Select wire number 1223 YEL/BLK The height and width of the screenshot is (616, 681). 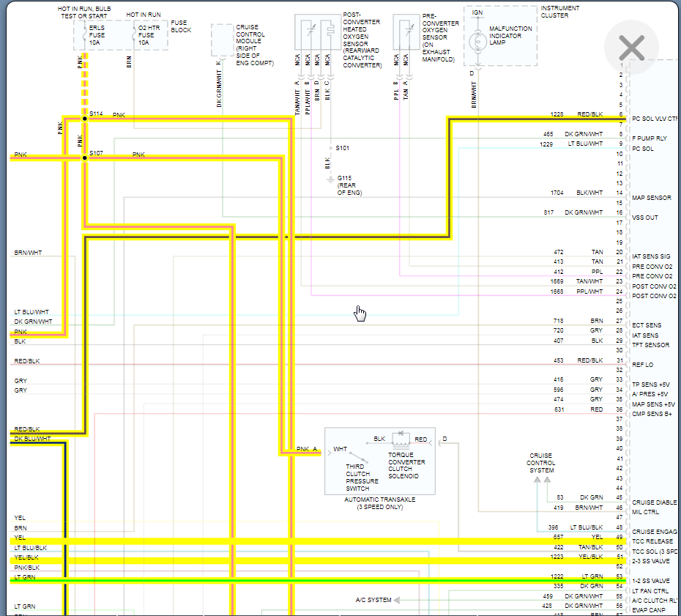(576, 557)
